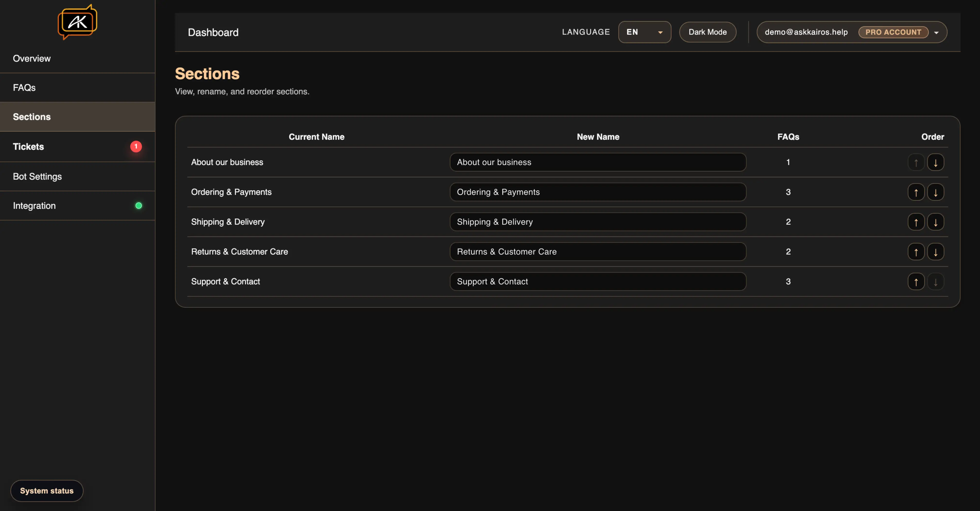
Task: Open Bot Settings
Action: (x=78, y=176)
